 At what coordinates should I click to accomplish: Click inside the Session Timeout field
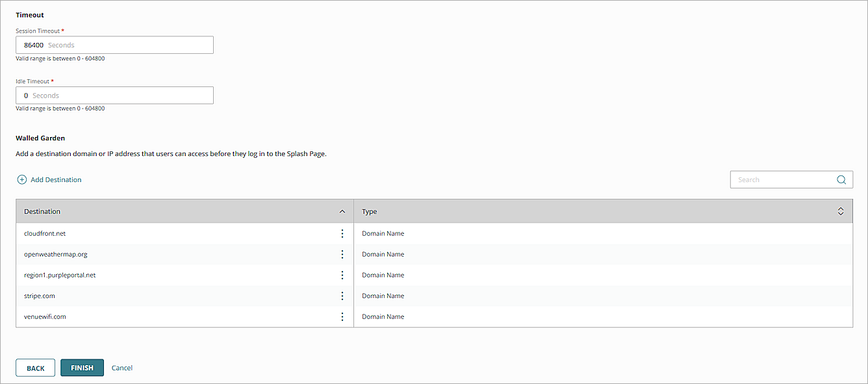[114, 44]
